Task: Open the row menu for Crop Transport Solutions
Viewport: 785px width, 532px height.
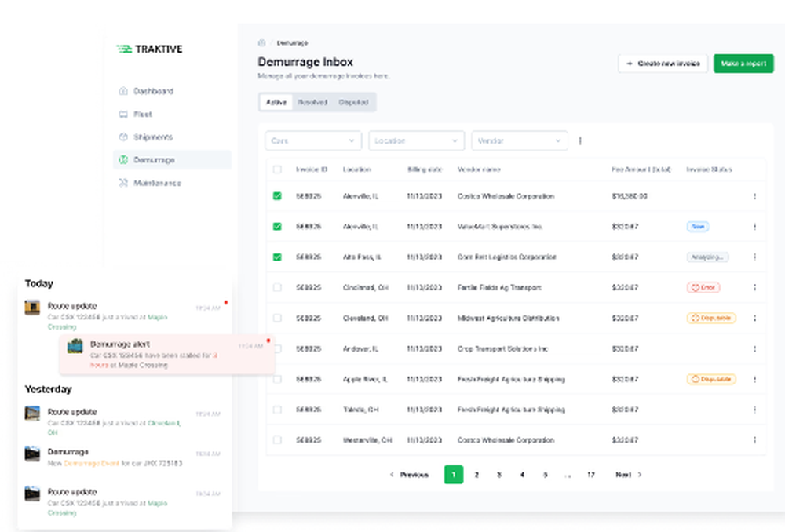Action: [x=754, y=348]
